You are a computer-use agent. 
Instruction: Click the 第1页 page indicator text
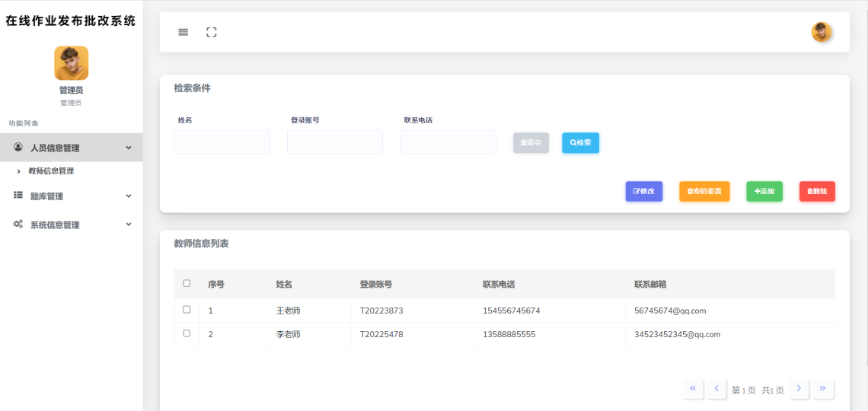[743, 390]
